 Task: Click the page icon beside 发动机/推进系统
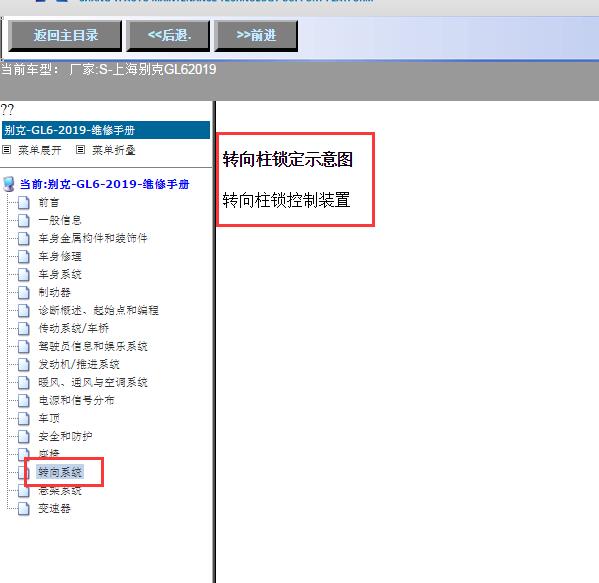pos(24,364)
